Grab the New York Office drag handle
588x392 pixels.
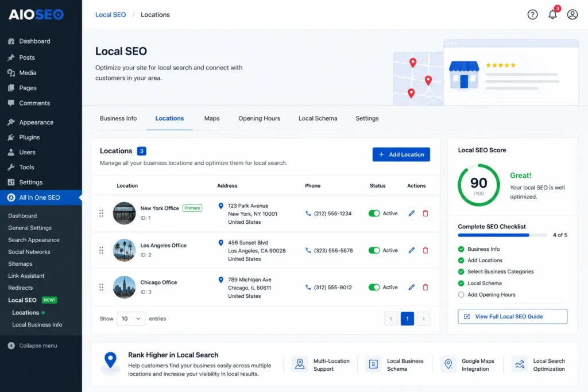coord(101,214)
